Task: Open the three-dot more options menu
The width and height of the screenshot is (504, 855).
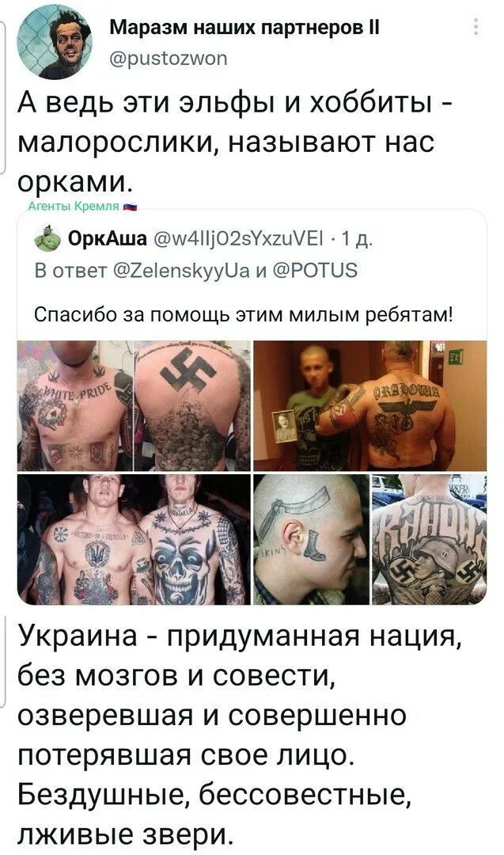Action: point(476,27)
